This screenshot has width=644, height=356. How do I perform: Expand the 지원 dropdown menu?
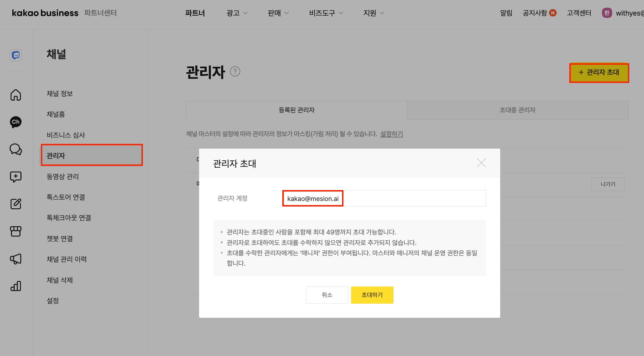point(374,13)
